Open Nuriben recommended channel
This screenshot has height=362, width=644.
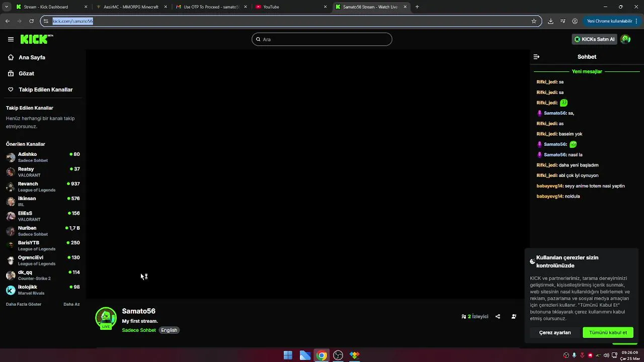(x=43, y=231)
